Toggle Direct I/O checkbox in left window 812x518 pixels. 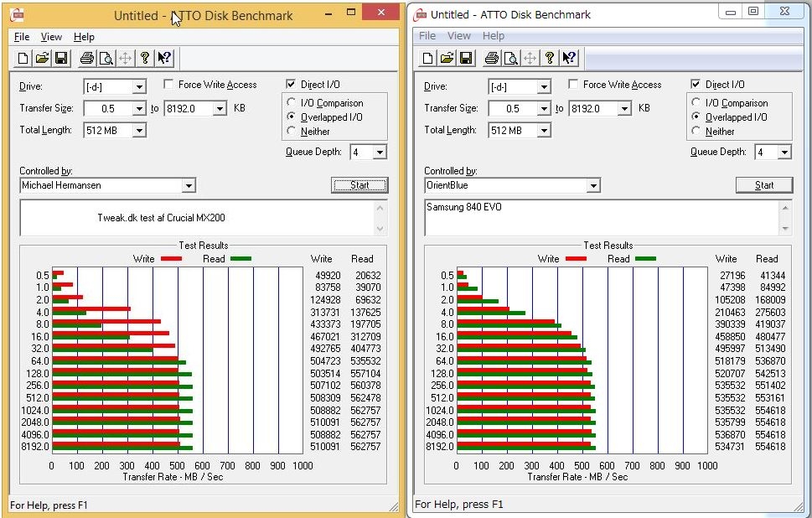(291, 84)
